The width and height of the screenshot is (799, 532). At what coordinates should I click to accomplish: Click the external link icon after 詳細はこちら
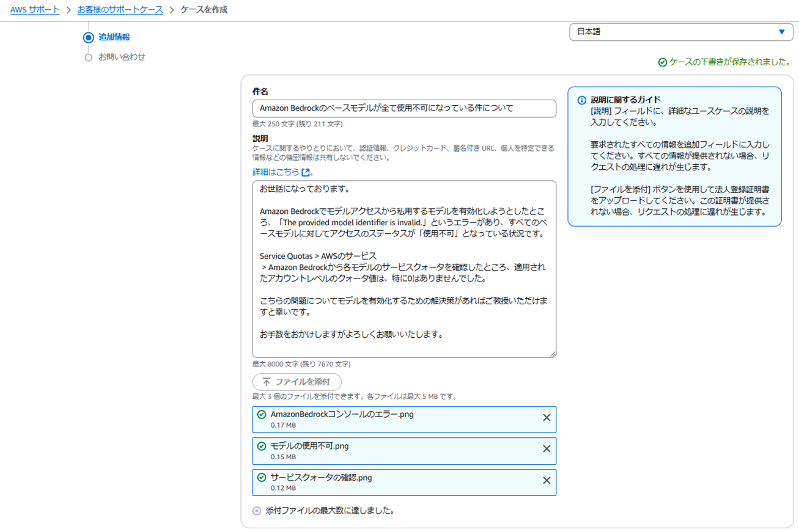pos(306,172)
